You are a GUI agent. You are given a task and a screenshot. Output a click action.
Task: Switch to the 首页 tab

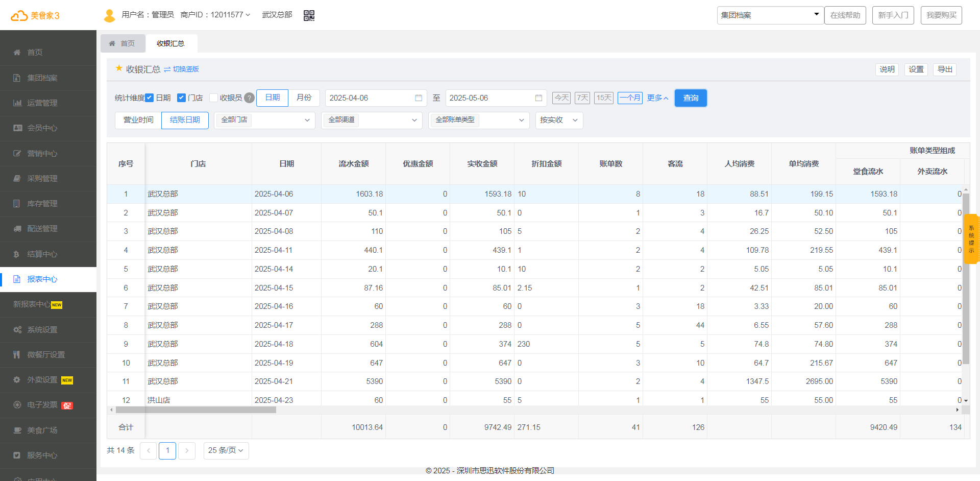click(x=123, y=43)
